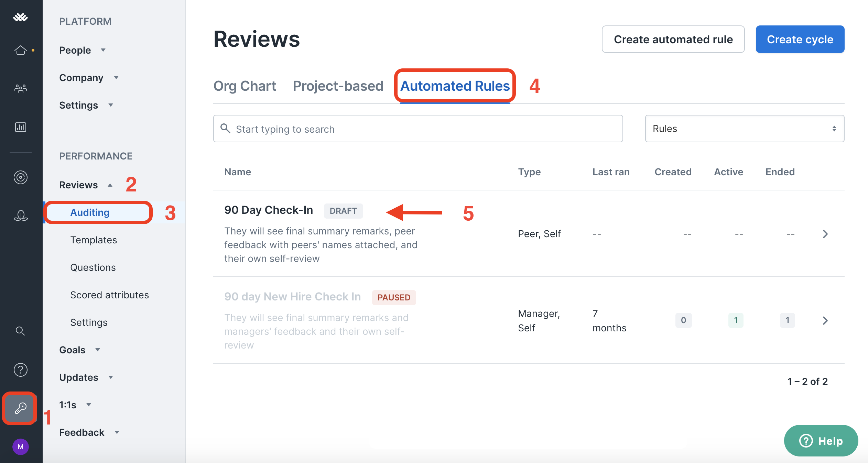Viewport: 868px width, 463px height.
Task: Open 90 day New Hire row chevron
Action: coord(825,321)
